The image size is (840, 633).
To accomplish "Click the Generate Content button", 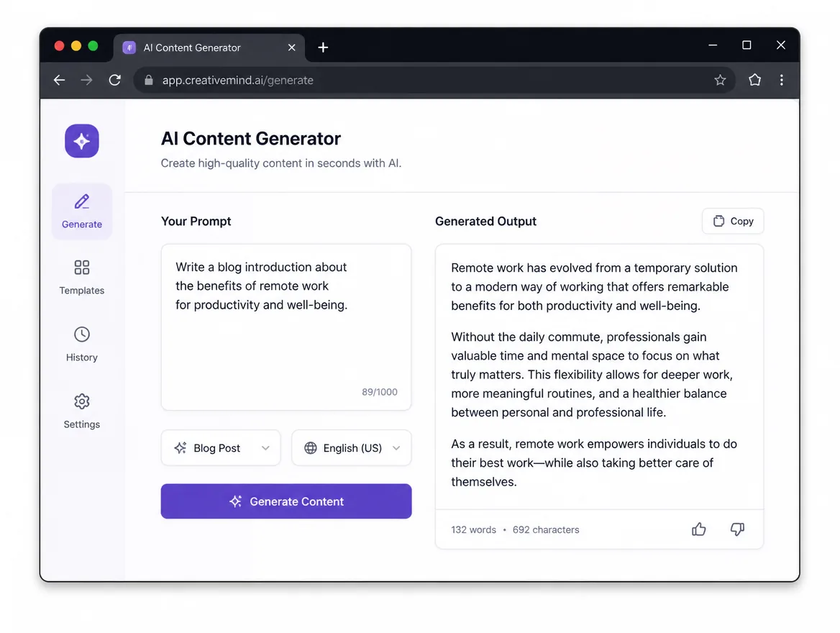I will click(x=286, y=501).
